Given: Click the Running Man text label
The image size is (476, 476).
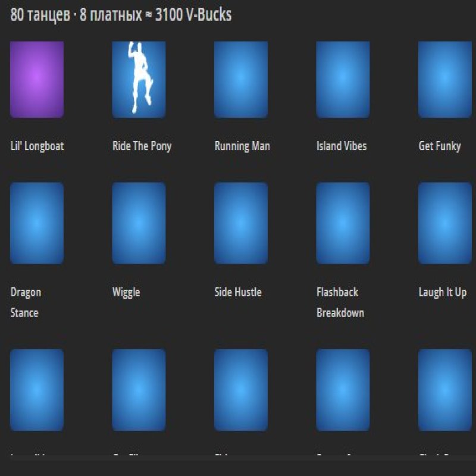Looking at the screenshot, I should click(242, 146).
